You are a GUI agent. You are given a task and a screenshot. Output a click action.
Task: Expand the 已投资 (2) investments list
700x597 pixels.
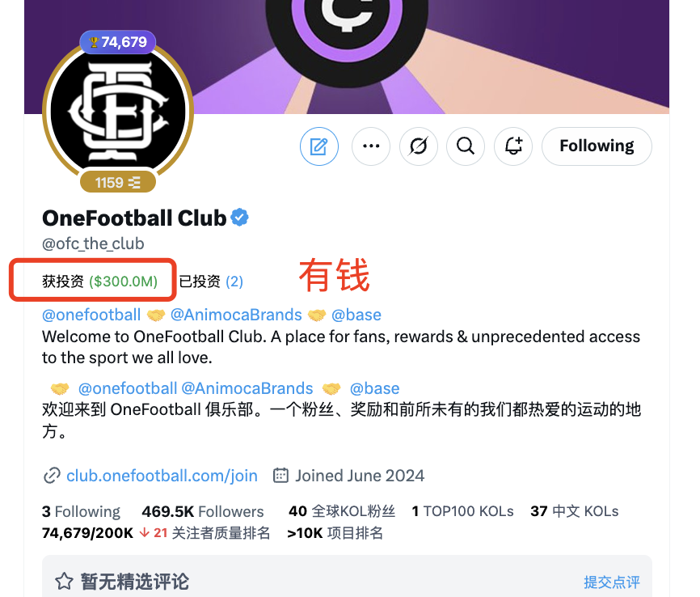click(x=211, y=282)
